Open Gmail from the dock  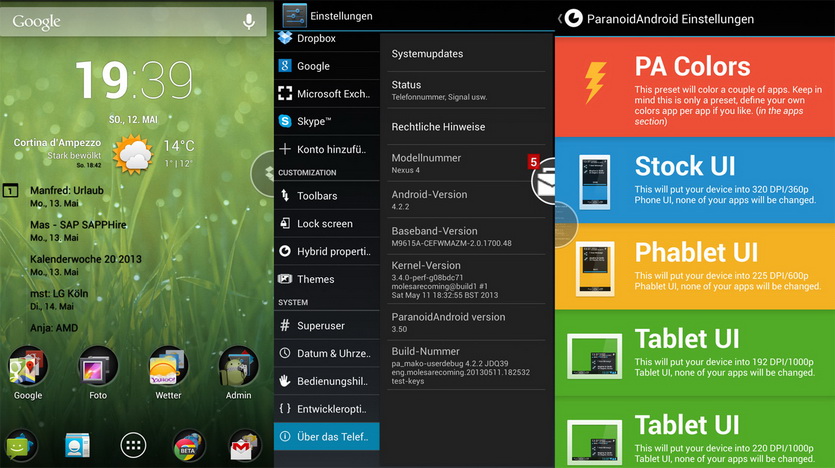(244, 445)
